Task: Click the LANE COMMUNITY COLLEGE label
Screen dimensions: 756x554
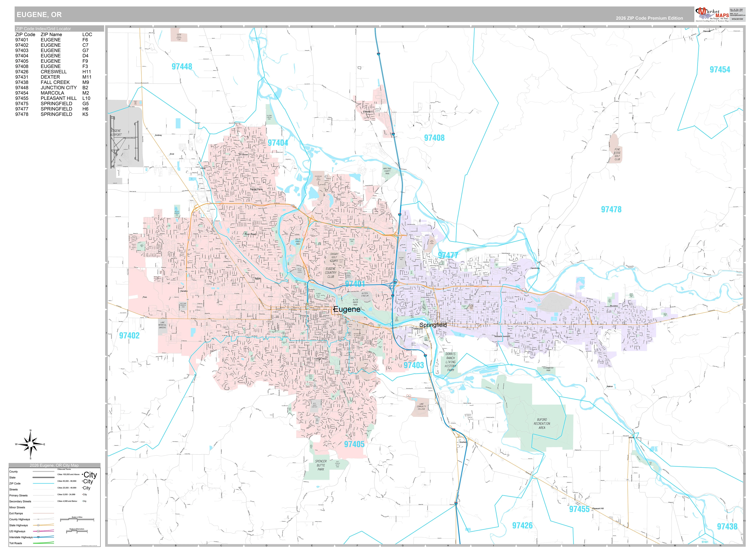Action: (x=421, y=406)
